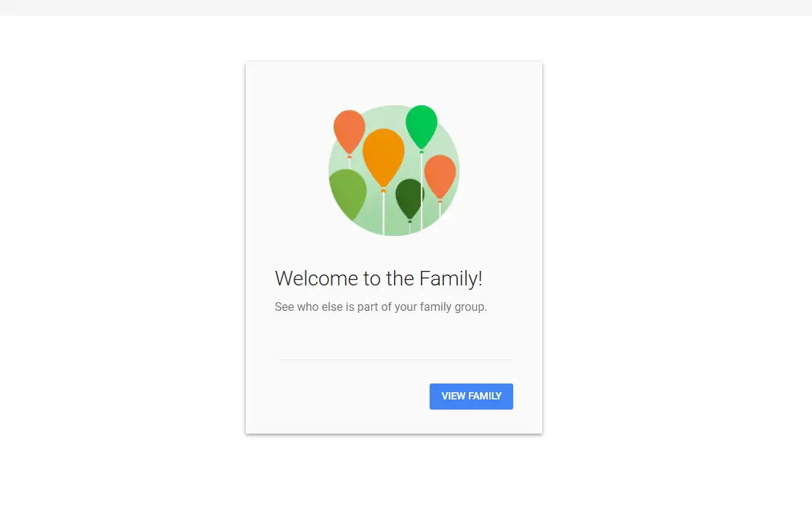Click the coral balloon beside the bright green one

coord(441,176)
